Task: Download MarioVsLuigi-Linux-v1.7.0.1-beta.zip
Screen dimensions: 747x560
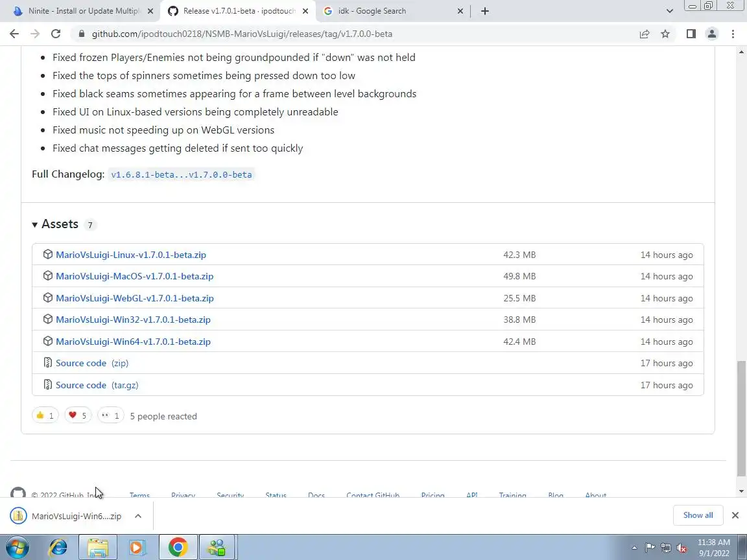Action: [x=131, y=255]
